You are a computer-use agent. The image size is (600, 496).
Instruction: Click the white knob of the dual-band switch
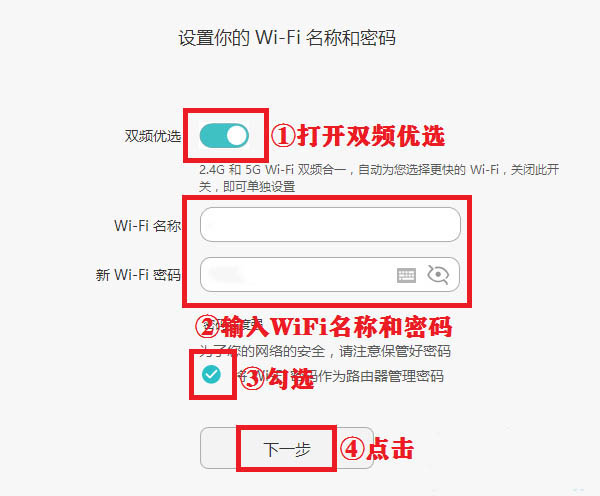point(236,135)
